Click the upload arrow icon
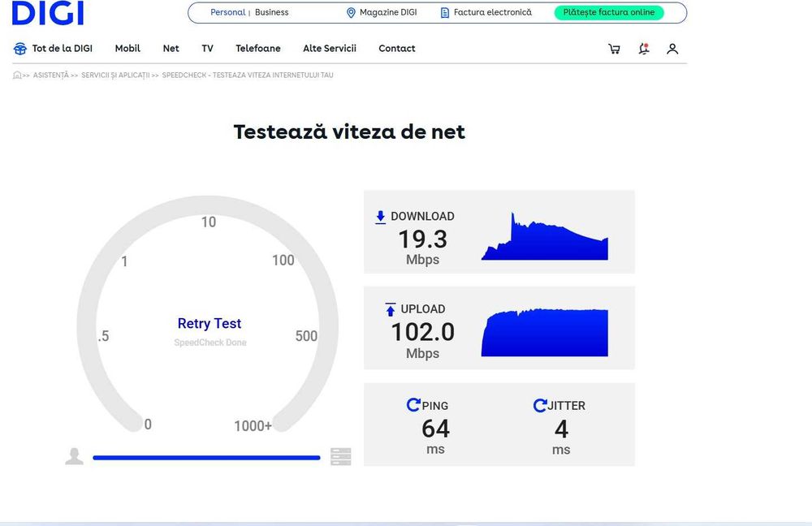 pos(391,309)
